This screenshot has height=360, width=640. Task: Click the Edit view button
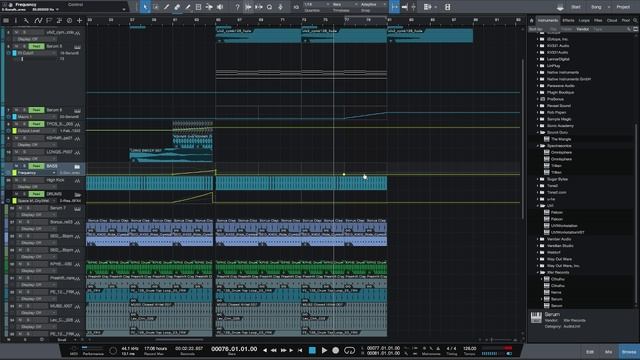coord(590,351)
